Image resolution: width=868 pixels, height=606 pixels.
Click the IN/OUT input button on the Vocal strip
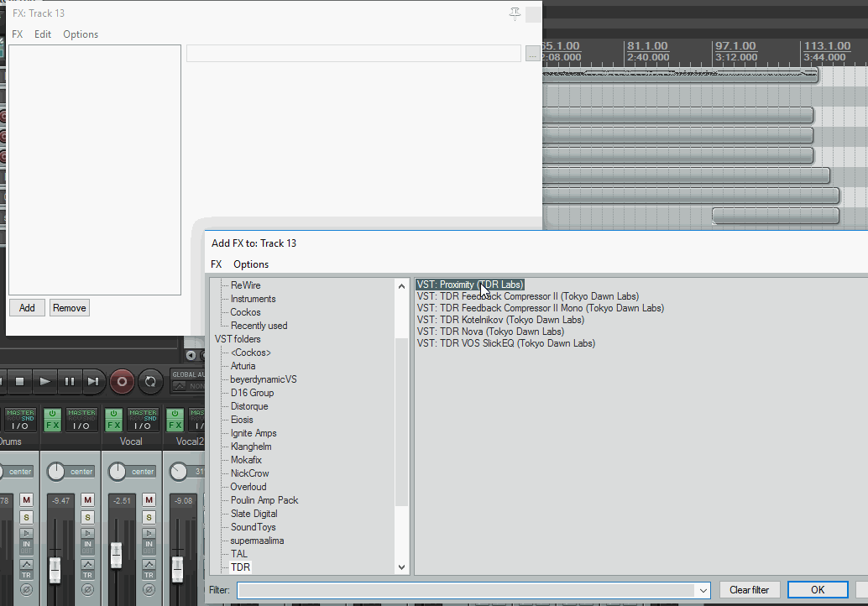click(149, 547)
